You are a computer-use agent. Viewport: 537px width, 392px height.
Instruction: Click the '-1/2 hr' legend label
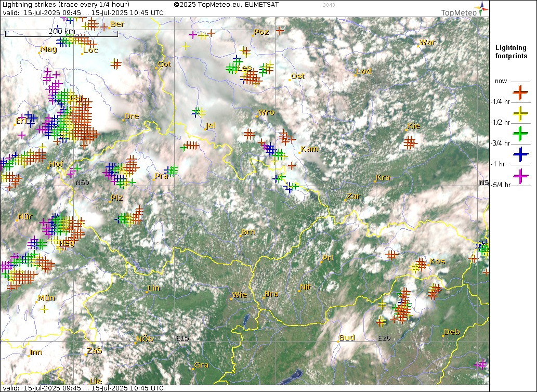(x=501, y=123)
